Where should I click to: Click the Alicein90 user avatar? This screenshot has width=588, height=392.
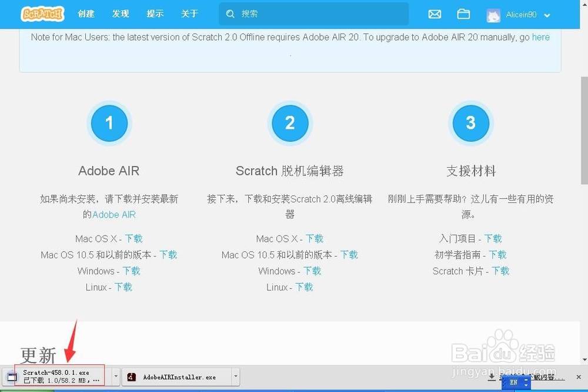(x=493, y=15)
